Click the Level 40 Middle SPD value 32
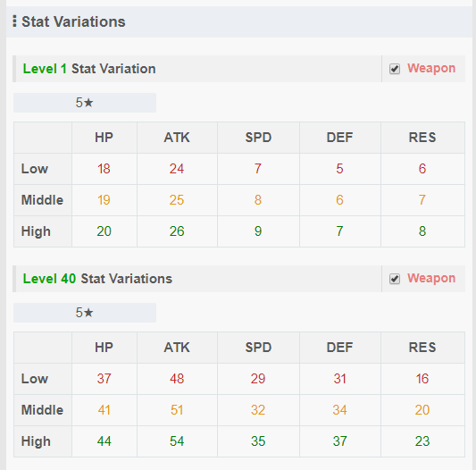 pos(258,410)
